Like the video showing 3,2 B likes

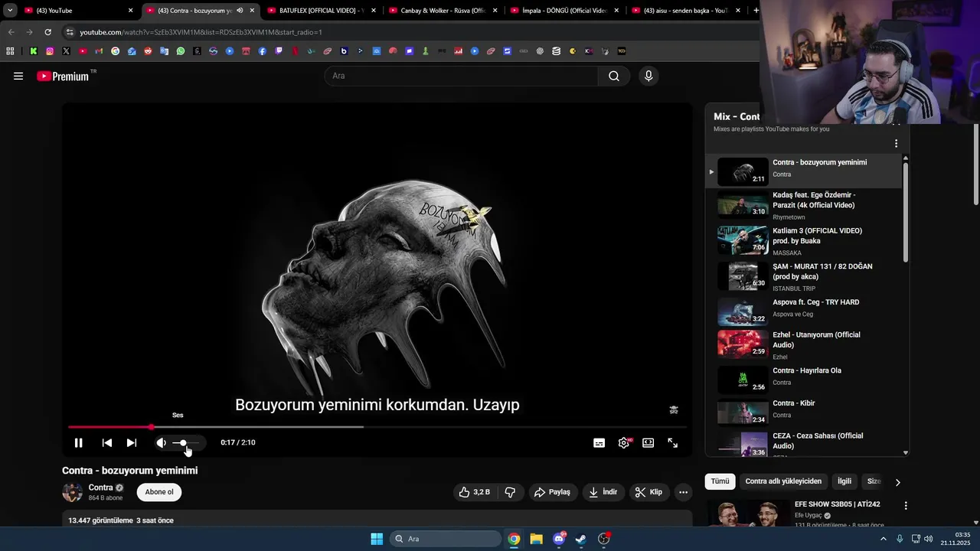(474, 492)
